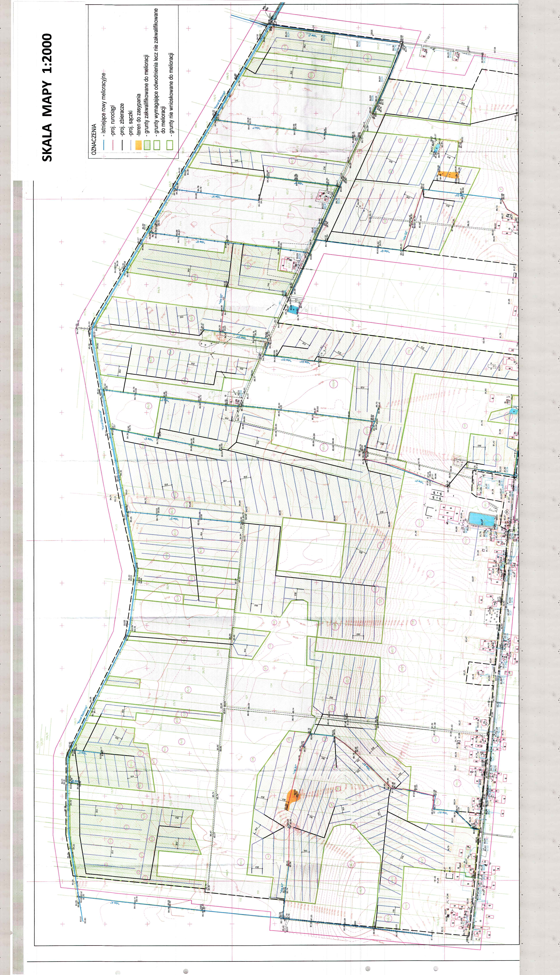The height and width of the screenshot is (975, 560).
Task: Click the purple line symbol for proj. sączki
Action: (131, 145)
